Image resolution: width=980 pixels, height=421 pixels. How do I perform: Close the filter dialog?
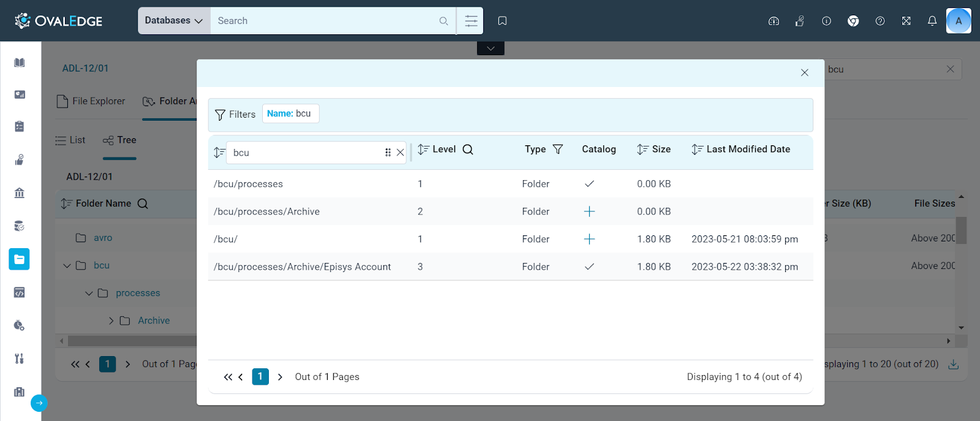tap(804, 72)
